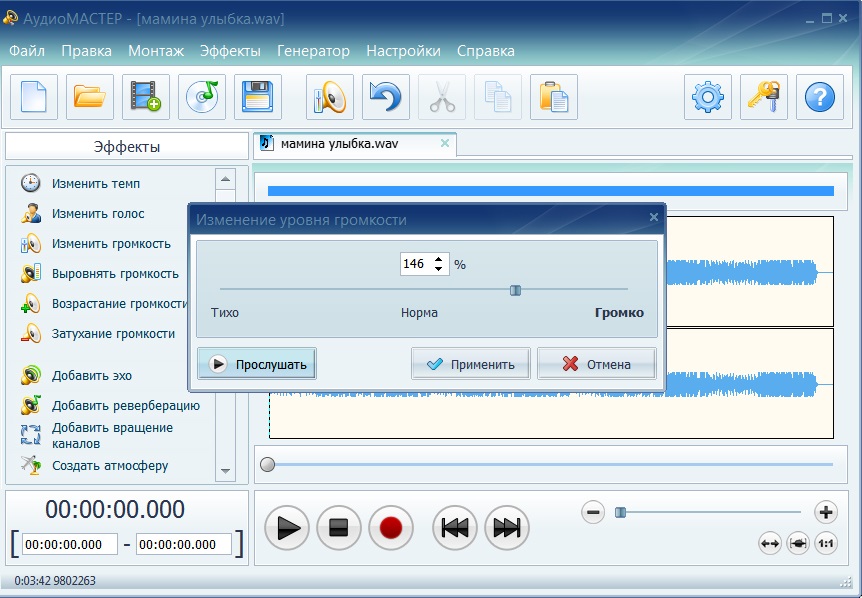Open the Монтаж menu
This screenshot has height=598, width=862.
tap(156, 51)
